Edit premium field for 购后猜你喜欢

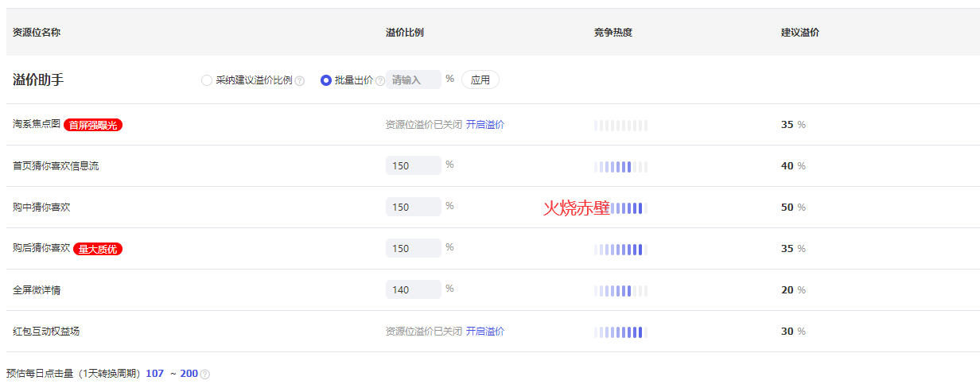click(414, 248)
